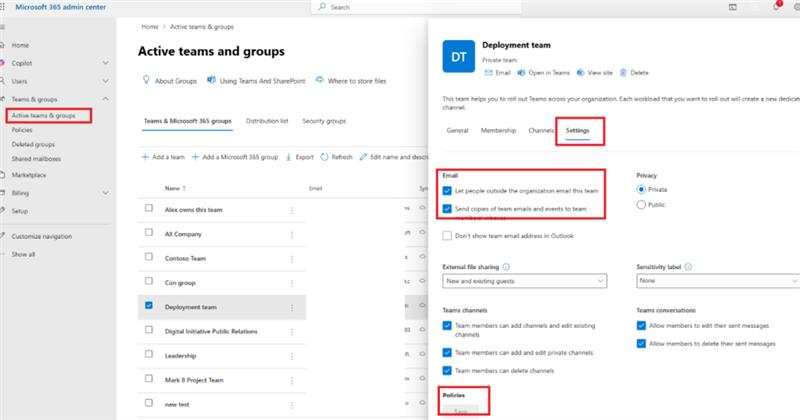The height and width of the screenshot is (420, 800).
Task: Click Add a Microsoft 365 group
Action: 235,157
